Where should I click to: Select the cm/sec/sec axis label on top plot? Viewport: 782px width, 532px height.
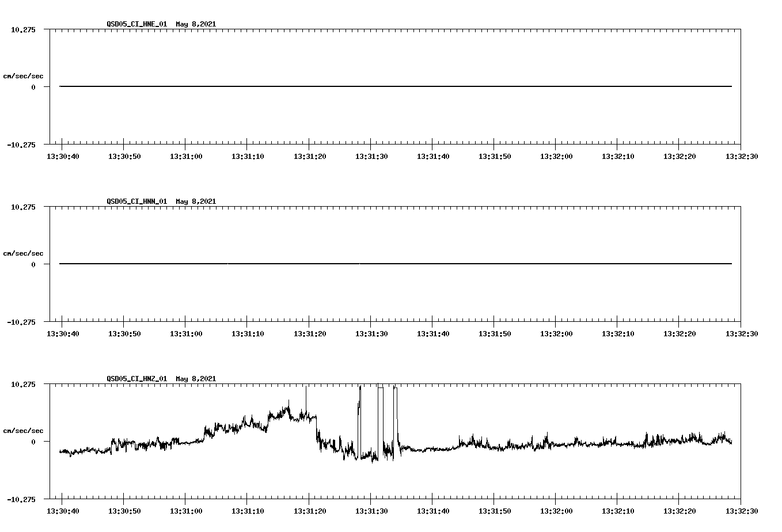click(24, 75)
